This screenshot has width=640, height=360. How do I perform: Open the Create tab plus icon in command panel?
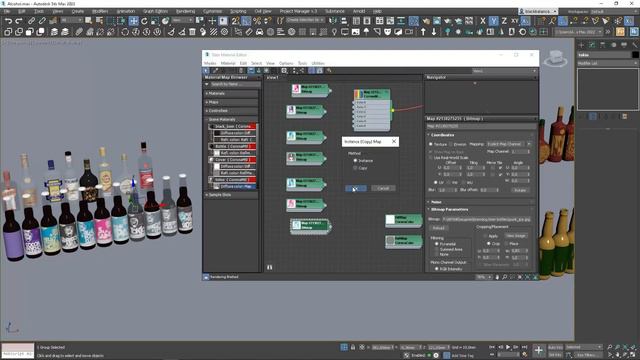(x=581, y=45)
